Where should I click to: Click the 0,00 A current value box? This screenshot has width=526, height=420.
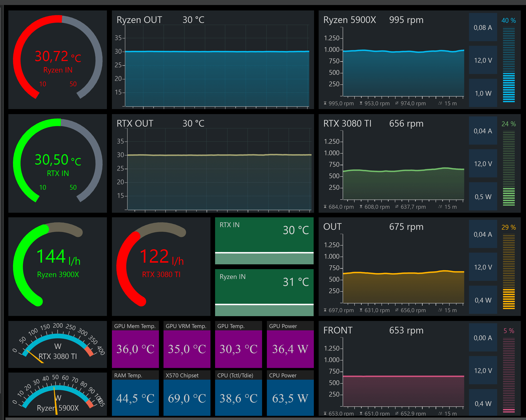[x=483, y=337]
